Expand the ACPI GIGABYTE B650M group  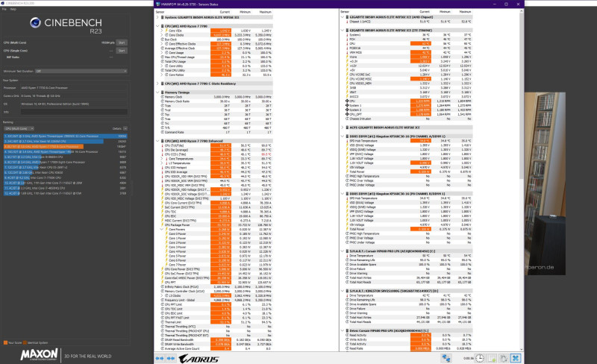343,128
